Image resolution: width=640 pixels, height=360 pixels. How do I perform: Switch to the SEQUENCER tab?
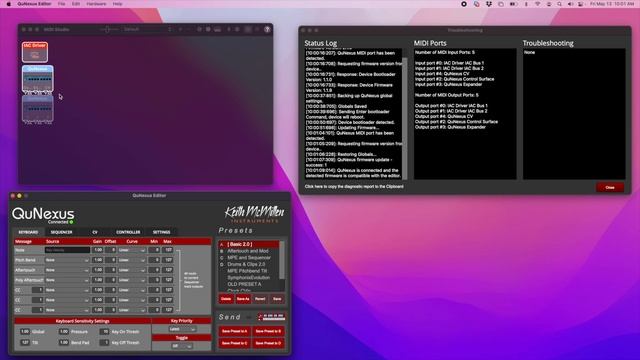click(x=61, y=232)
